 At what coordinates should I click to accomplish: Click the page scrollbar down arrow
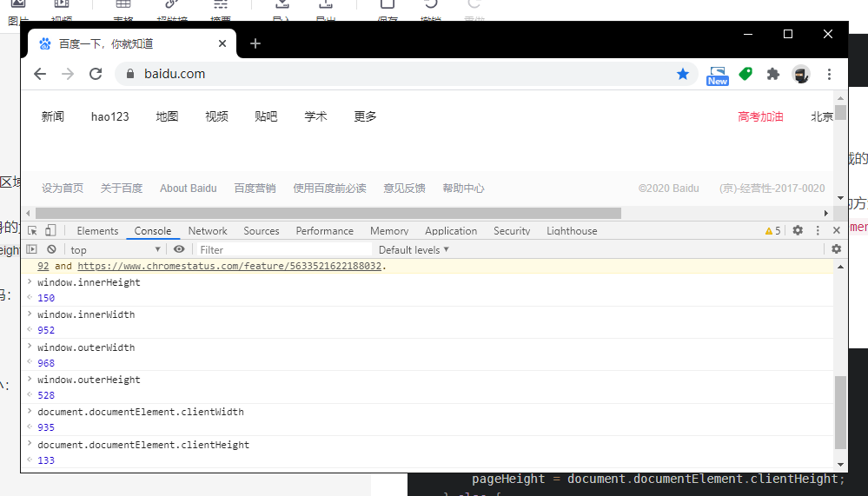coord(840,198)
